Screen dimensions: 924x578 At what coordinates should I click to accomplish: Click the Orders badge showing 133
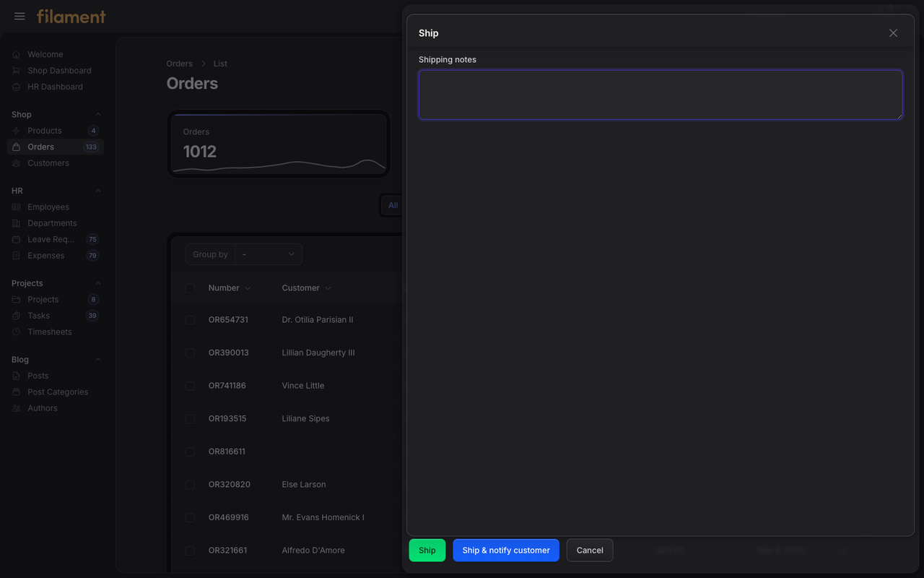click(x=91, y=147)
